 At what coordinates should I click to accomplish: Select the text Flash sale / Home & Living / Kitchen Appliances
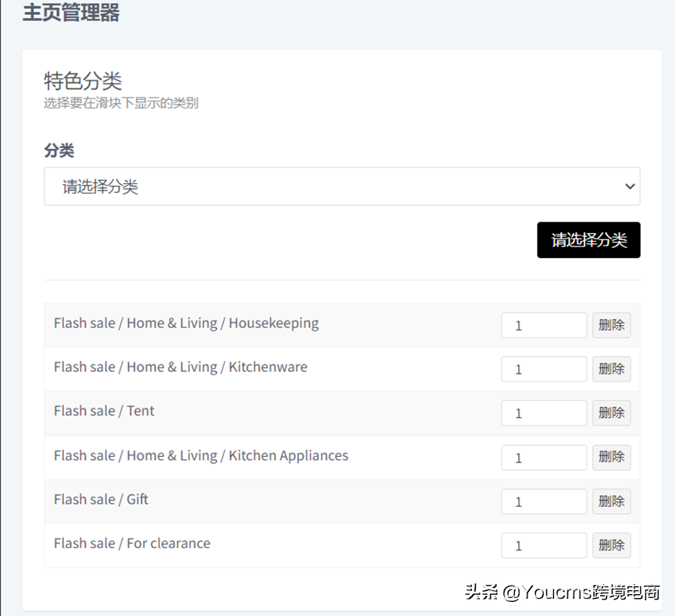[x=201, y=455]
